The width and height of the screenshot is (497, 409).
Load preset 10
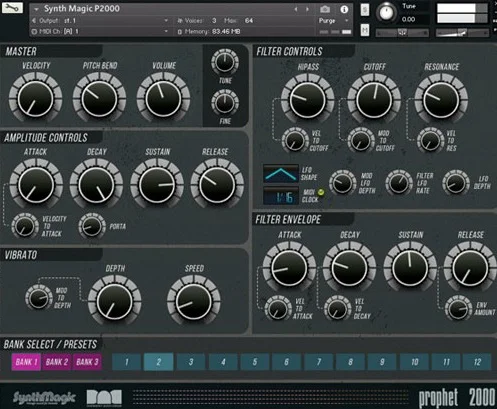tap(414, 362)
